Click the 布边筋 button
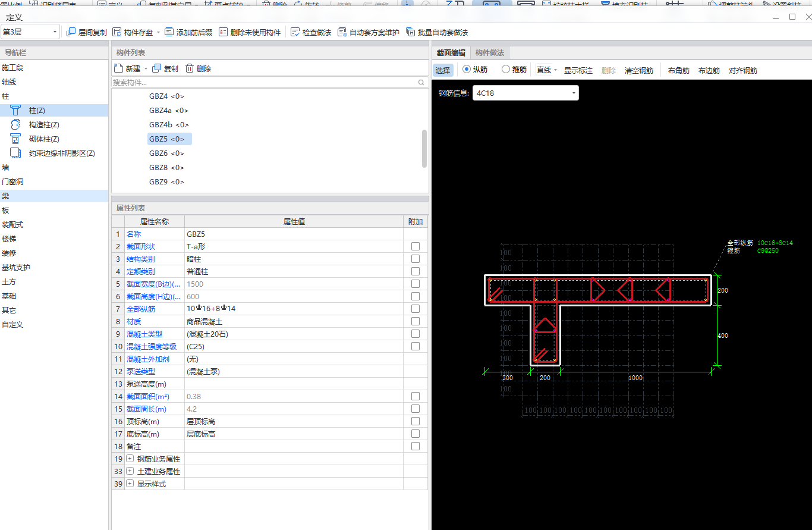Image resolution: width=812 pixels, height=530 pixels. pos(709,70)
